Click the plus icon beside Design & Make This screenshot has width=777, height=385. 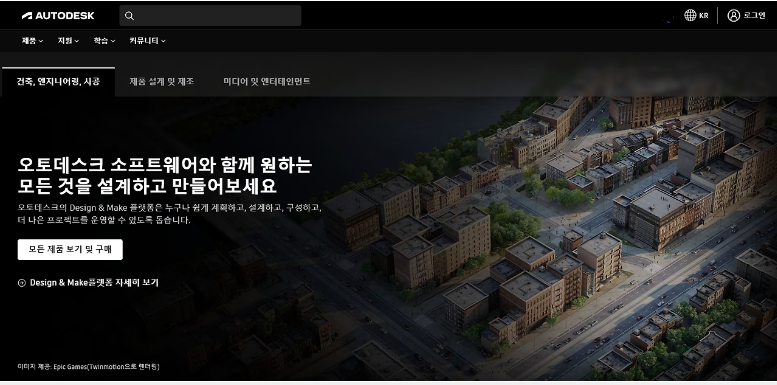21,283
